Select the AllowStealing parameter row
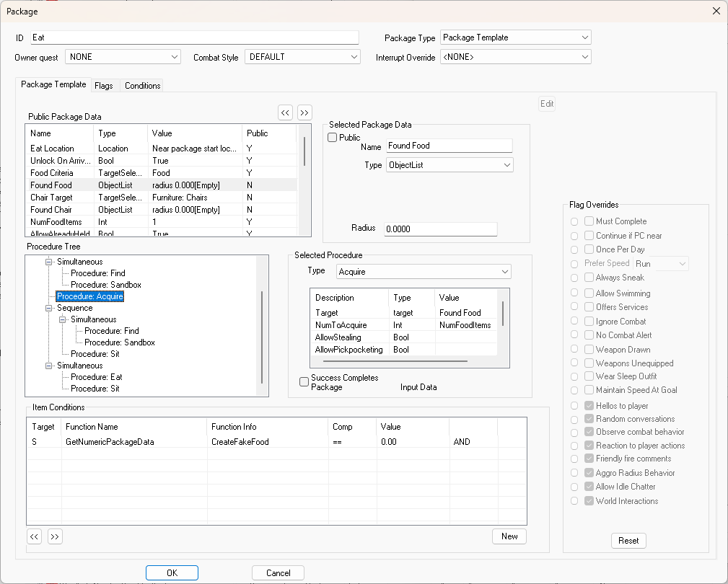This screenshot has height=584, width=728. (x=404, y=337)
